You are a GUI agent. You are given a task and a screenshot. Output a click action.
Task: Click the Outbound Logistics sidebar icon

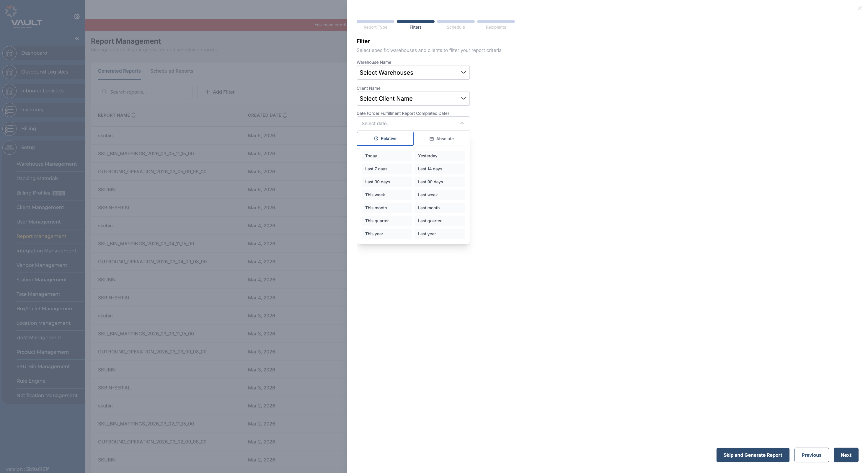[9, 72]
